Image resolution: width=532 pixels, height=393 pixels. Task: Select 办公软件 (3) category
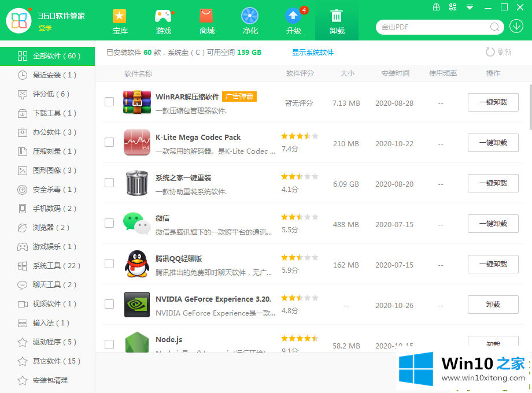(x=47, y=132)
